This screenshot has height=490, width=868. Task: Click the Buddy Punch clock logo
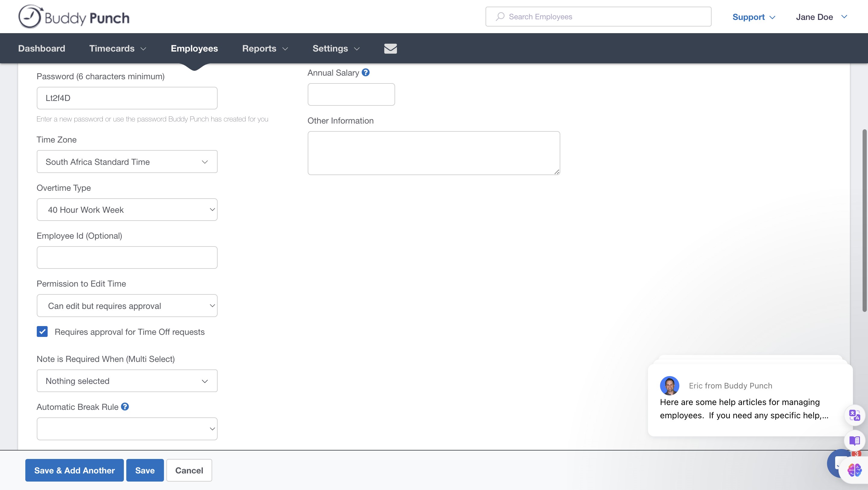coord(30,17)
